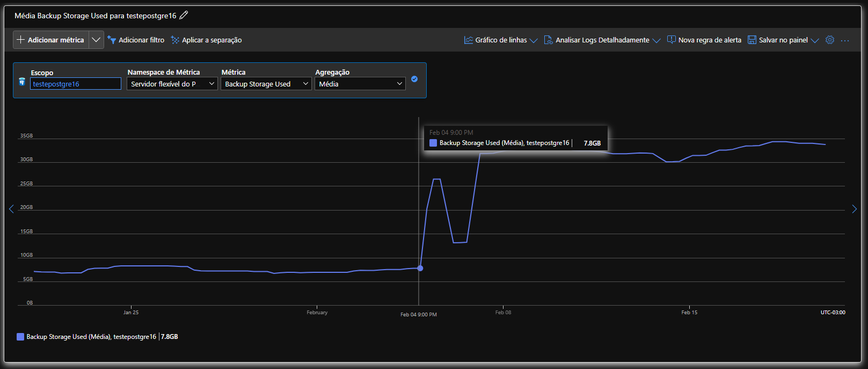The image size is (868, 369).
Task: Open the chart settings gear icon
Action: coord(830,40)
